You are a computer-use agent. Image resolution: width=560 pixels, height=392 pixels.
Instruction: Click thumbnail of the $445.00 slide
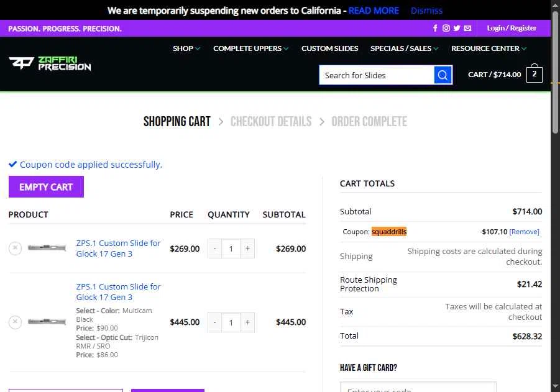coord(47,322)
